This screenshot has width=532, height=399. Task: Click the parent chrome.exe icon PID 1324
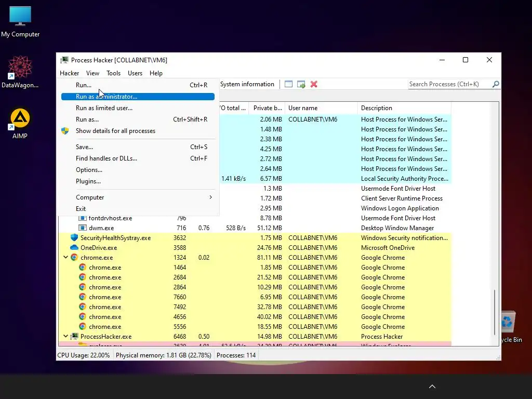(74, 258)
